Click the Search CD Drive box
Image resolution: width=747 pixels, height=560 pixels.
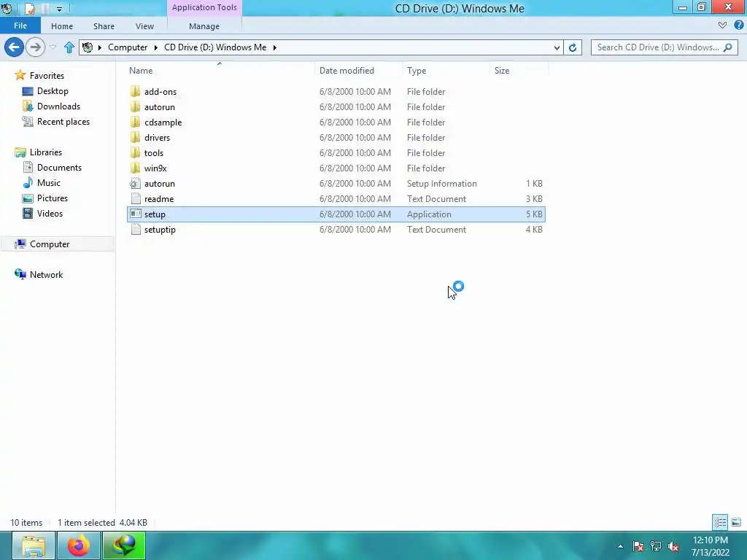coord(664,47)
